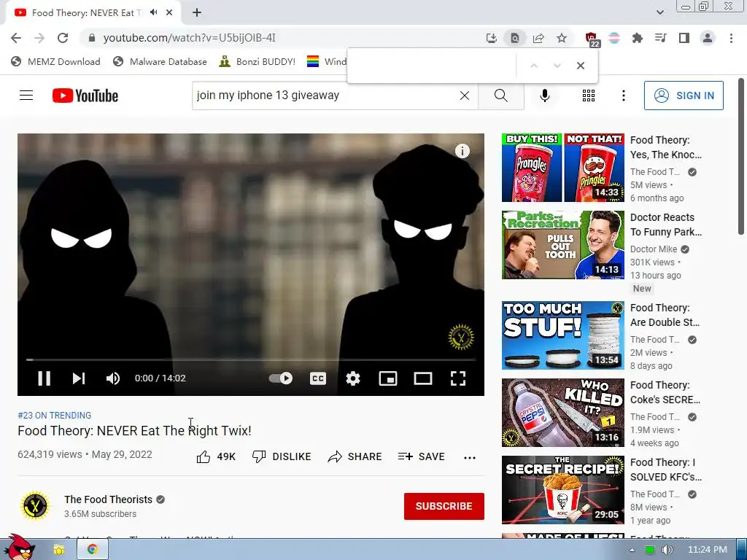Screen dimensions: 747x560
Task: Click the SUBSCRIBE button
Action: coord(444,506)
